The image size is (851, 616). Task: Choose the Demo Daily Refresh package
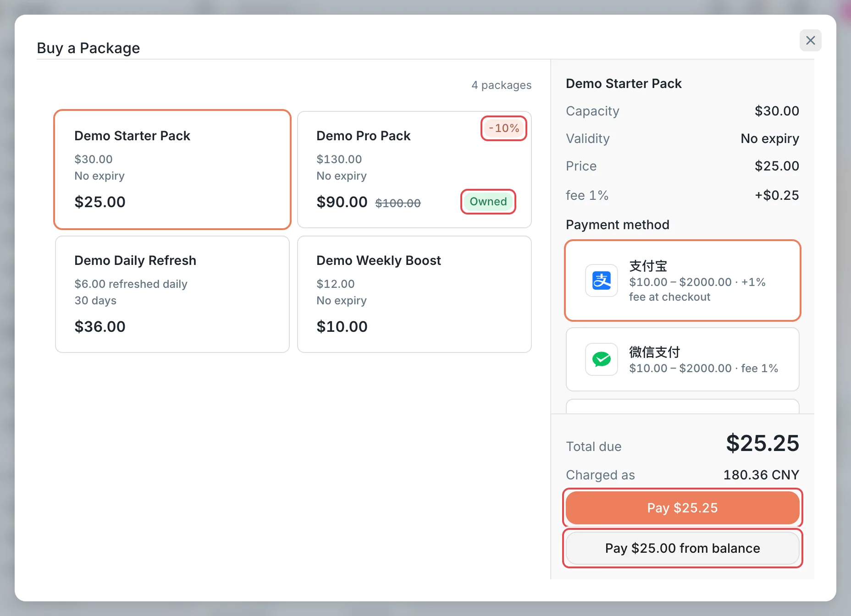(172, 294)
